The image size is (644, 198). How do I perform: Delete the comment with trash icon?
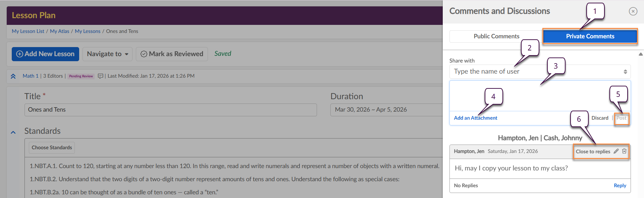tap(624, 151)
